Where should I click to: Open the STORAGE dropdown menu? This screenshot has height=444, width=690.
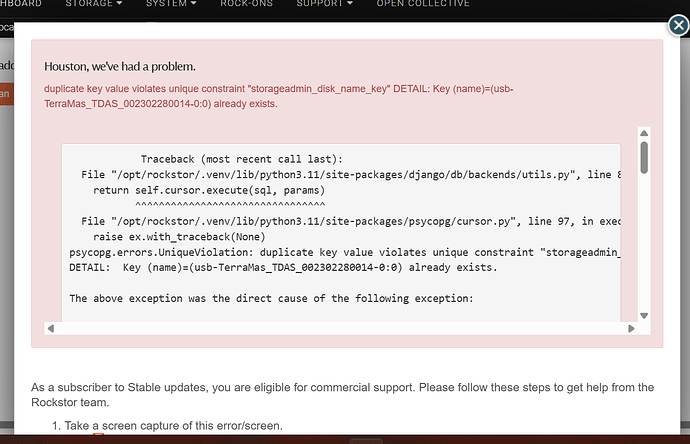(x=94, y=4)
